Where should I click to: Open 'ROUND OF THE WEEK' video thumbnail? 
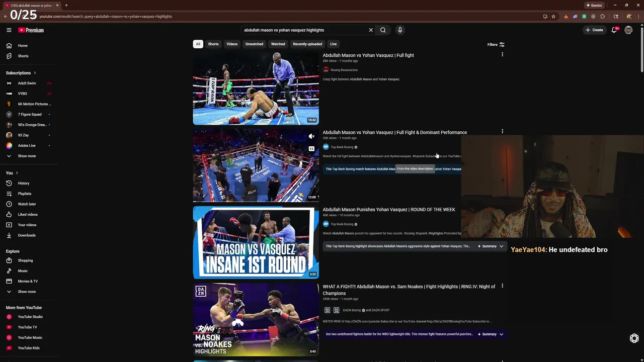(x=256, y=242)
